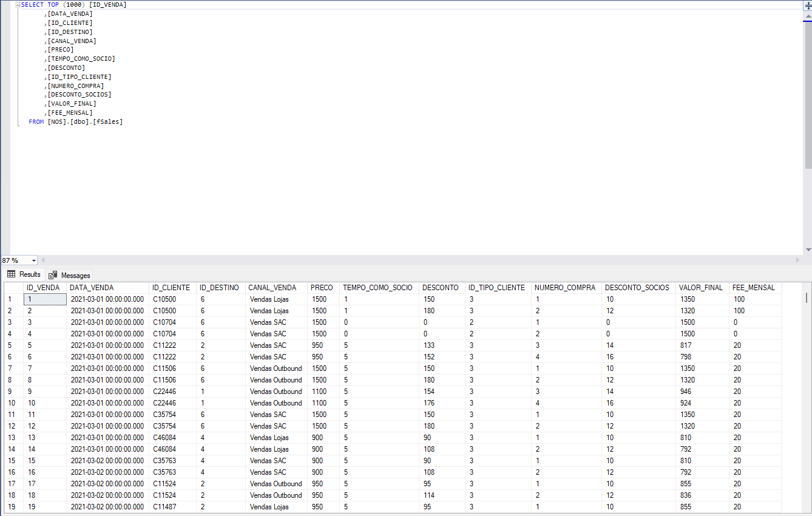Click FEE_MENSAL value 100 in row 2
The height and width of the screenshot is (516, 812).
(756, 311)
